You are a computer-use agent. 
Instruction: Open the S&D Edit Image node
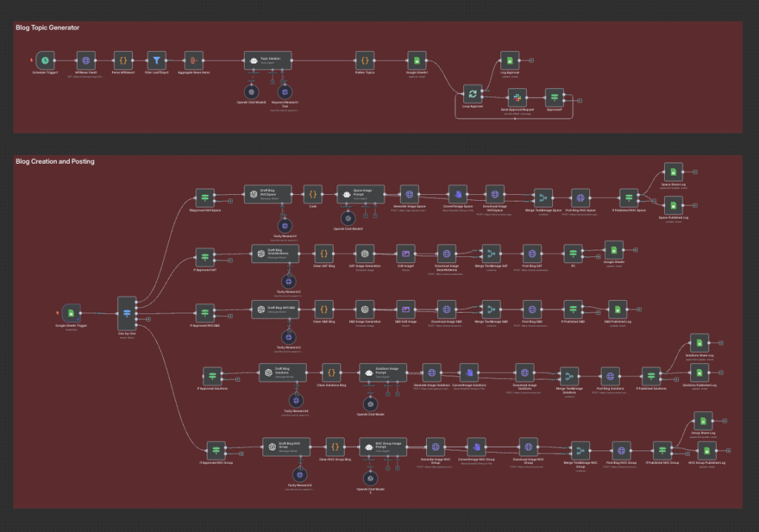tap(405, 309)
